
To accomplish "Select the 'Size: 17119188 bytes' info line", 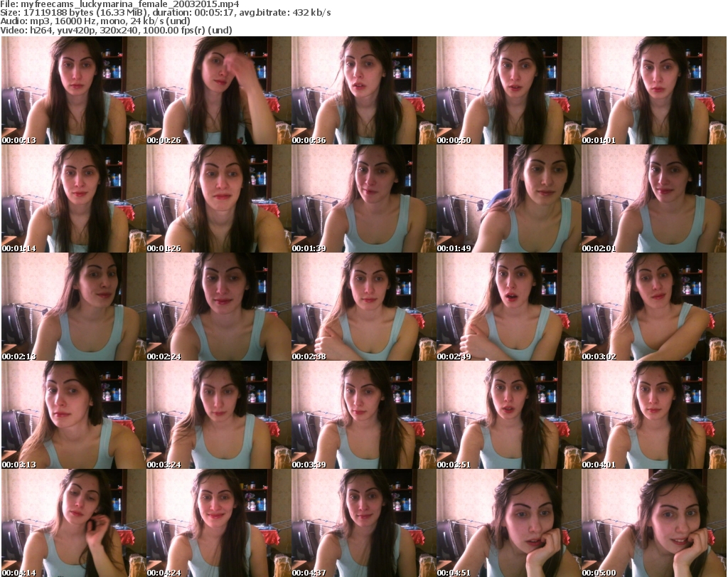I will (165, 13).
